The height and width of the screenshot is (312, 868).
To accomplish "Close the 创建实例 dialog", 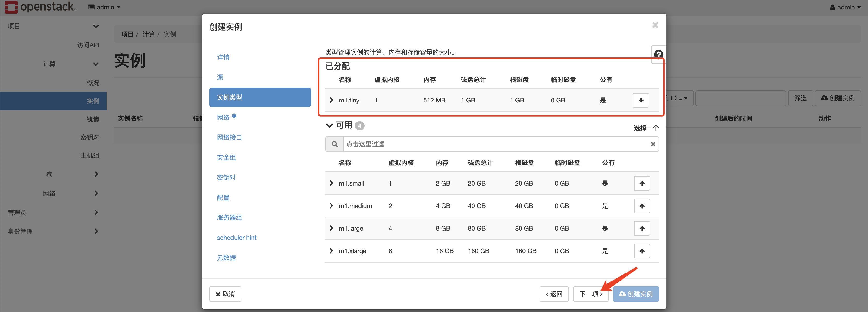I will tap(655, 25).
